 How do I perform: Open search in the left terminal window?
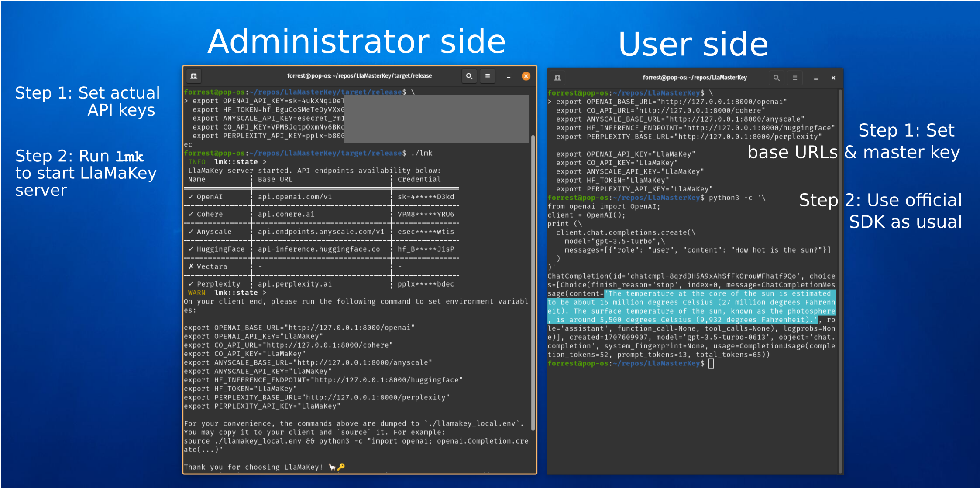tap(469, 76)
